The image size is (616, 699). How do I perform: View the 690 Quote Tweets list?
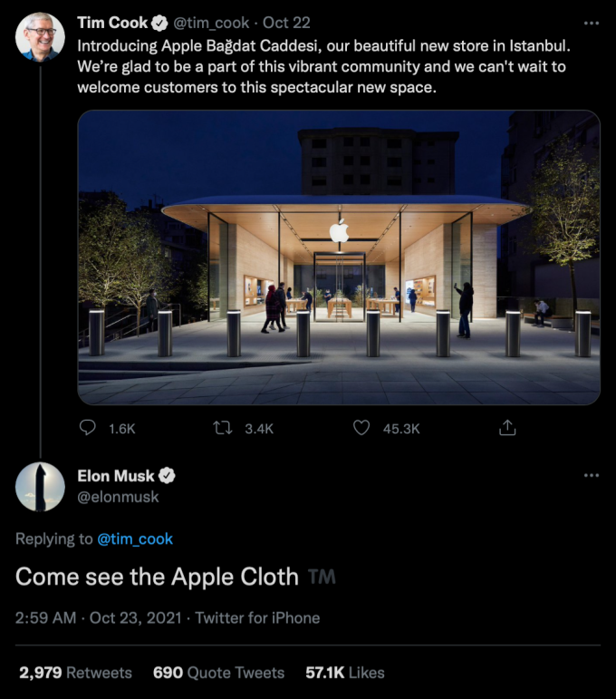tap(218, 673)
